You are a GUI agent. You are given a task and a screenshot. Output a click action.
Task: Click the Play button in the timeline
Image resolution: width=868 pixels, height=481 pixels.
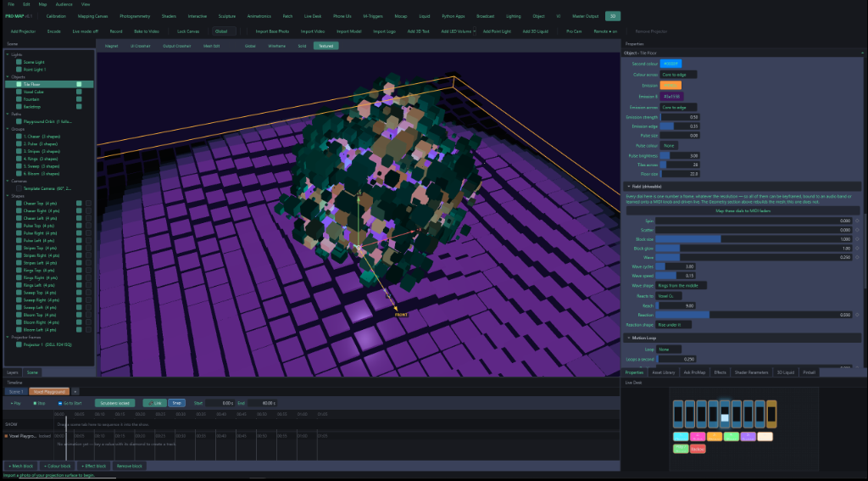coord(15,403)
